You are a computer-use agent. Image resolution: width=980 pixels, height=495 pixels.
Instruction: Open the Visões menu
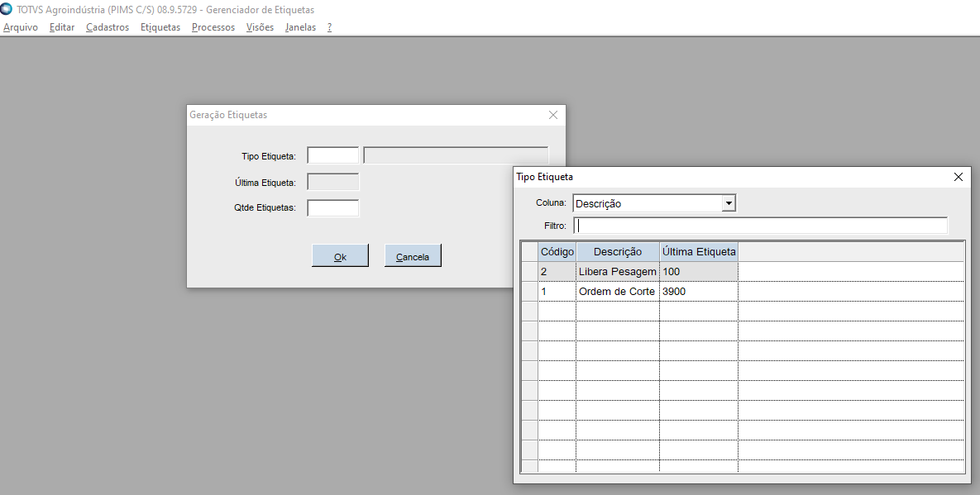(260, 27)
